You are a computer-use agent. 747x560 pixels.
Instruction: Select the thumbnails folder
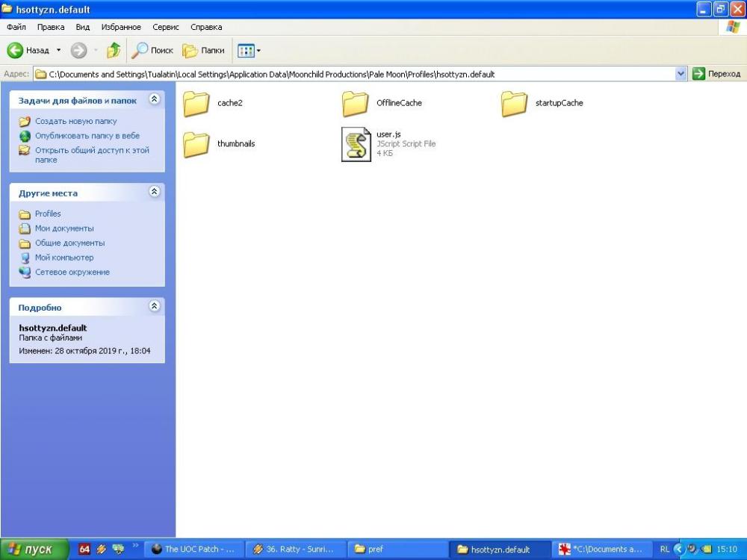point(197,144)
